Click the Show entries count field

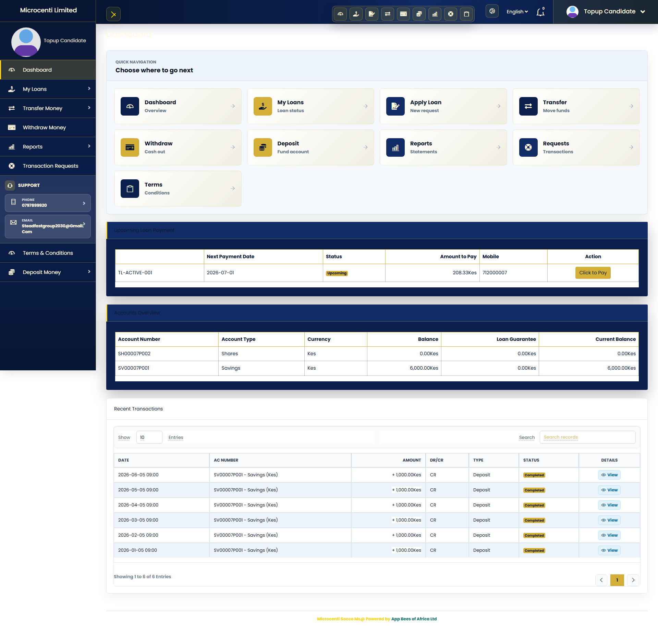[x=149, y=438]
